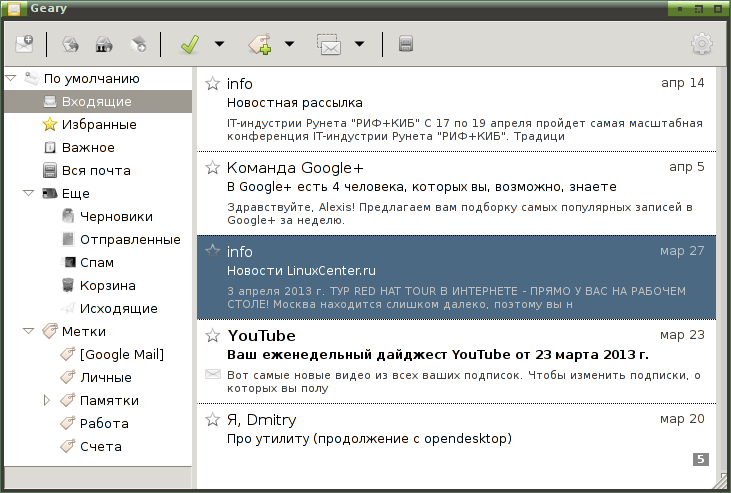Star the Команда Google+ message
Screen dimensions: 731x493
point(213,167)
